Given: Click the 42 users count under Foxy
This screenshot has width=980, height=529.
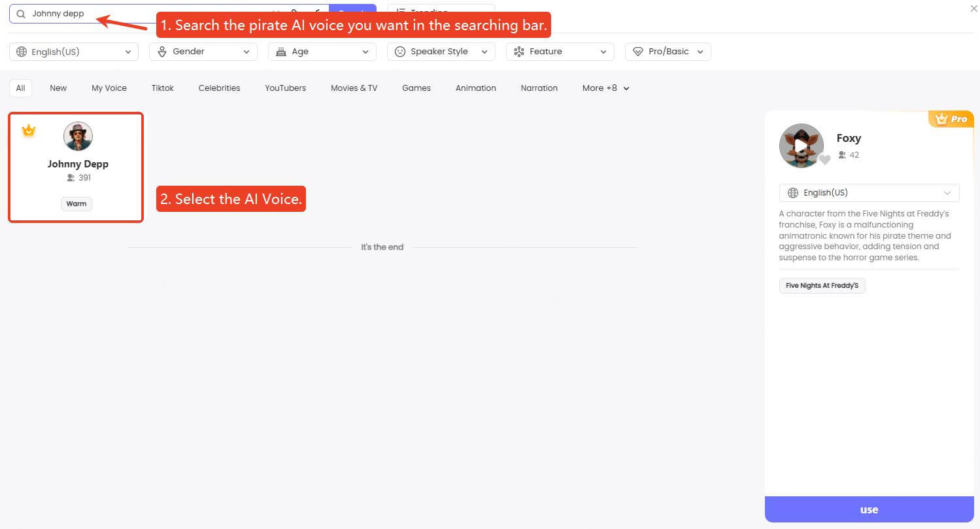Looking at the screenshot, I should point(849,155).
